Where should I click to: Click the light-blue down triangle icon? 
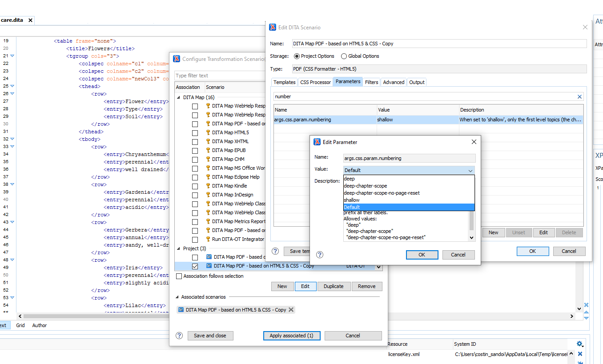pyautogui.click(x=586, y=318)
